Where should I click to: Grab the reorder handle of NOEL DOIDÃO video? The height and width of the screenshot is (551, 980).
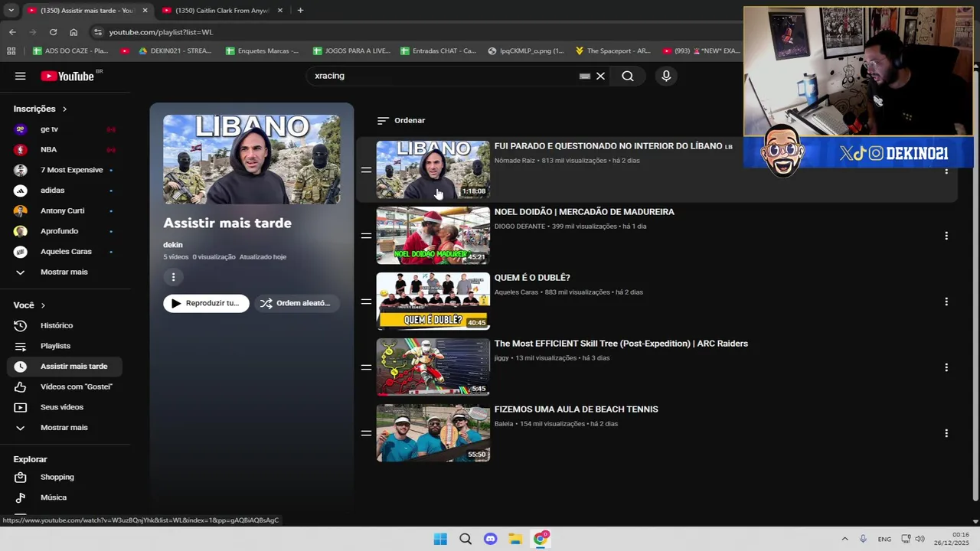click(366, 236)
